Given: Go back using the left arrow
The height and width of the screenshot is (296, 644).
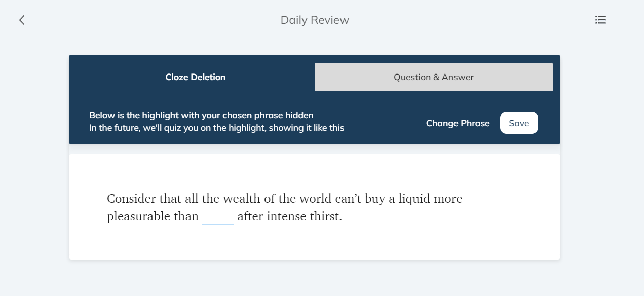Looking at the screenshot, I should (x=22, y=20).
